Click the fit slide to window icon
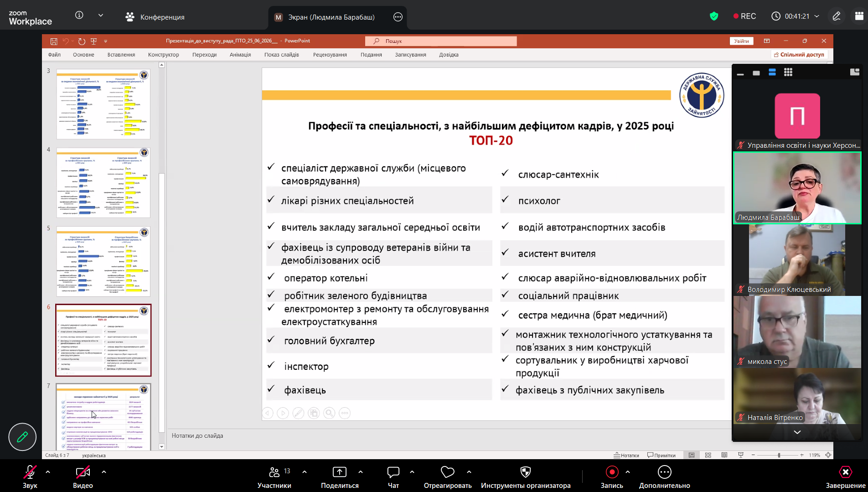 point(828,455)
